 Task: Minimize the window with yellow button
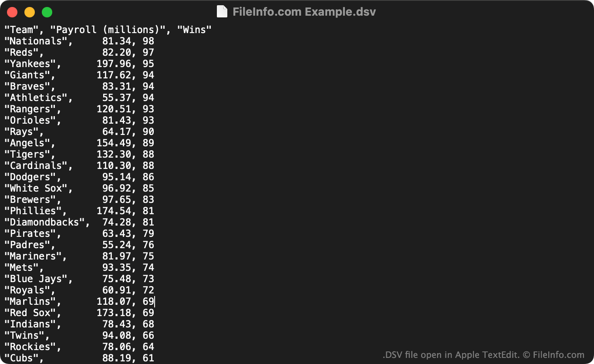click(x=30, y=12)
